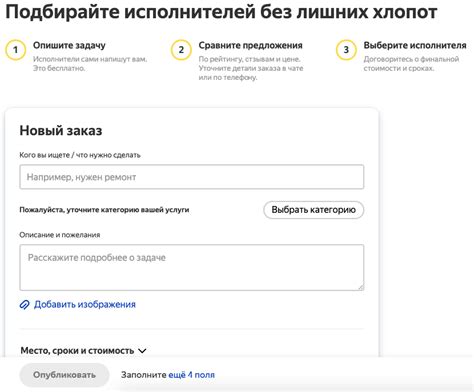The height and width of the screenshot is (392, 474).
Task: Click the paperclip attachment icon
Action: [x=24, y=304]
